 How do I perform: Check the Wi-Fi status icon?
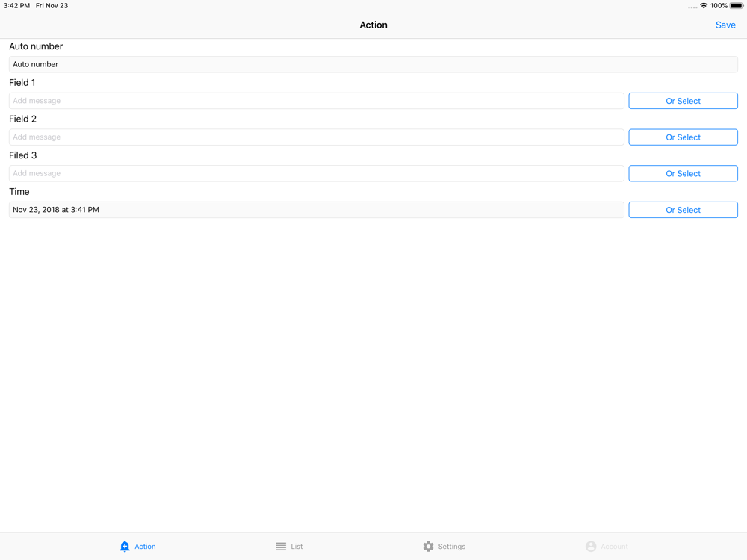pos(704,6)
